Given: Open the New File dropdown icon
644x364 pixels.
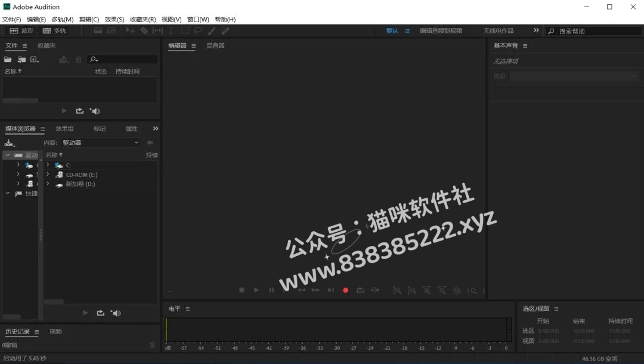Looking at the screenshot, I should click(x=35, y=60).
